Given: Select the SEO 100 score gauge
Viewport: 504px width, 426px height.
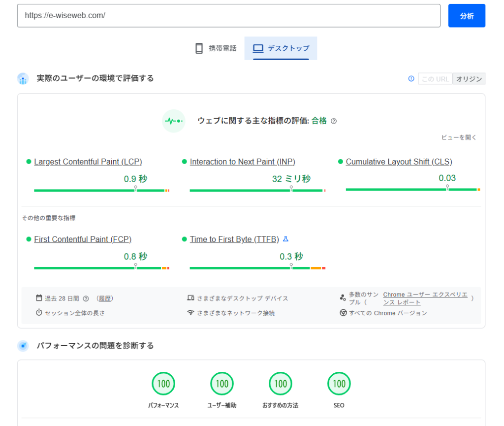Looking at the screenshot, I should pos(339,384).
